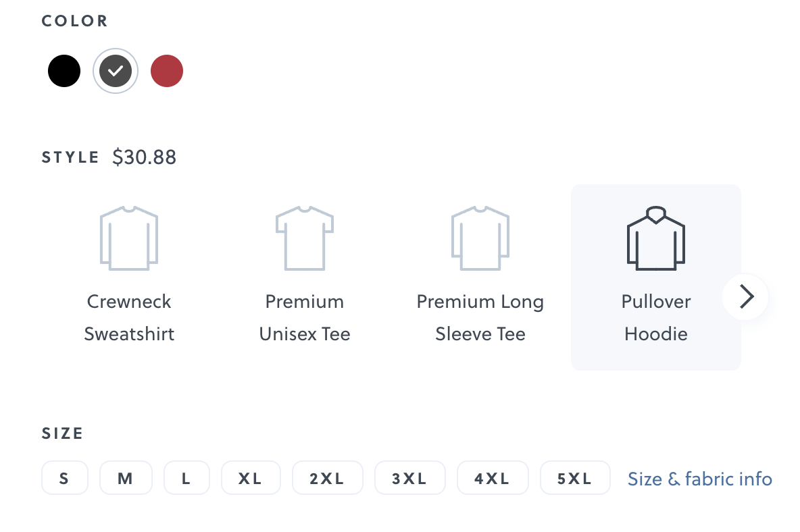800x532 pixels.
Task: Select the Crewneck Sweatshirt shirt icon
Action: tap(128, 238)
